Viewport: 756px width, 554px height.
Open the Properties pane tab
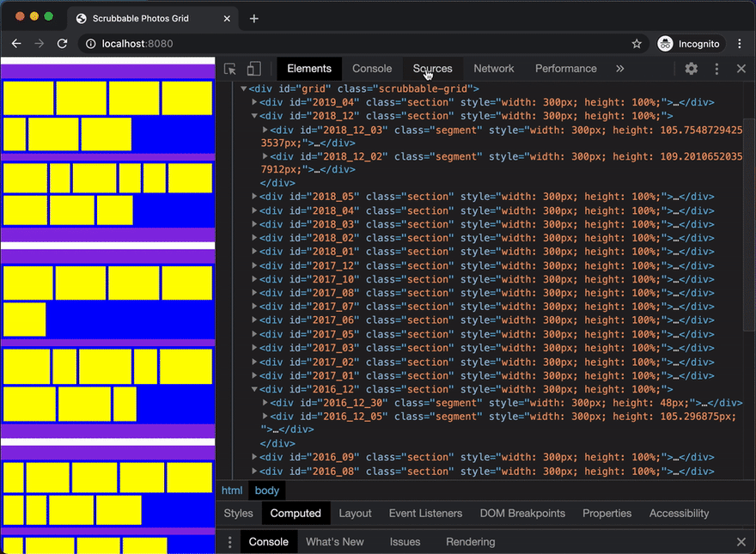click(607, 514)
